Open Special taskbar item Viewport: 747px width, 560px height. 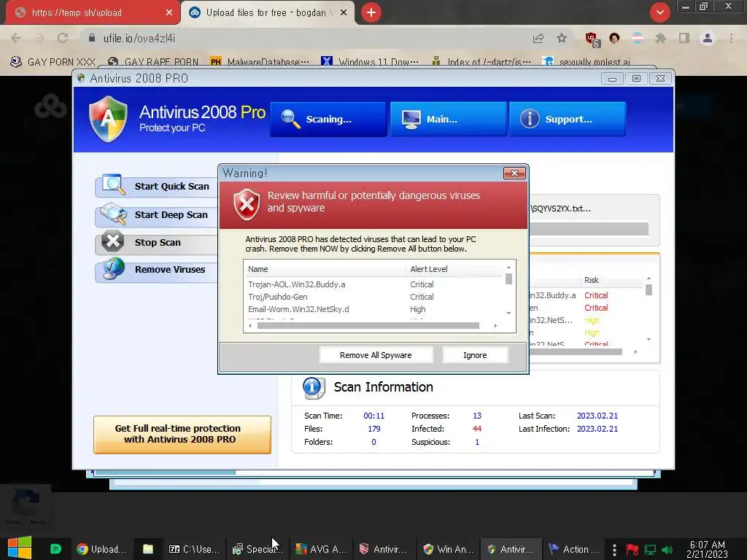pyautogui.click(x=258, y=549)
